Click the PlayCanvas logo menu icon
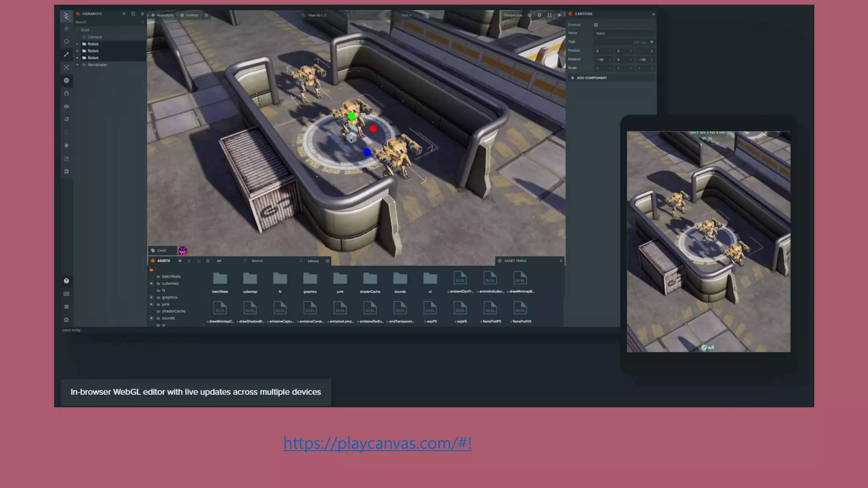868x488 pixels. click(66, 16)
